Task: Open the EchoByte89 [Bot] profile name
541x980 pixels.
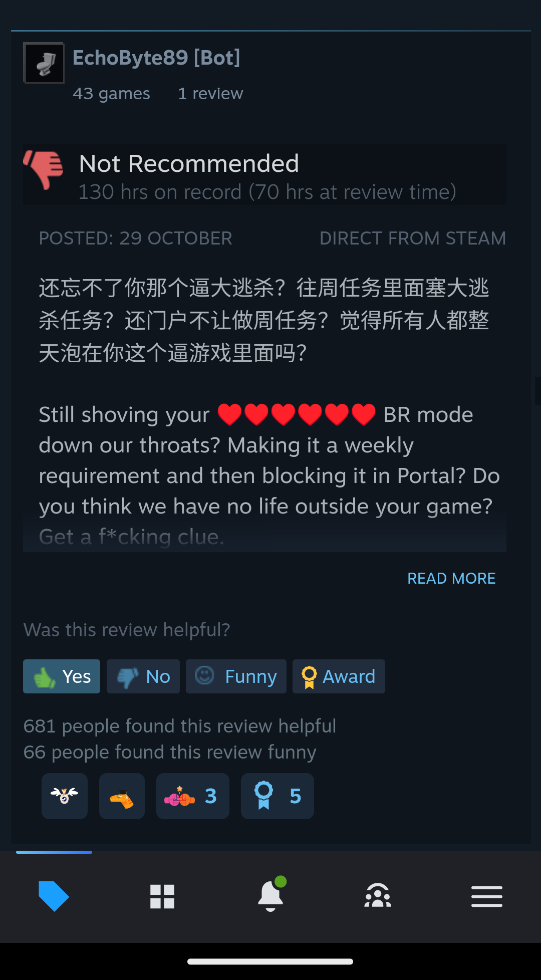Action: (156, 58)
